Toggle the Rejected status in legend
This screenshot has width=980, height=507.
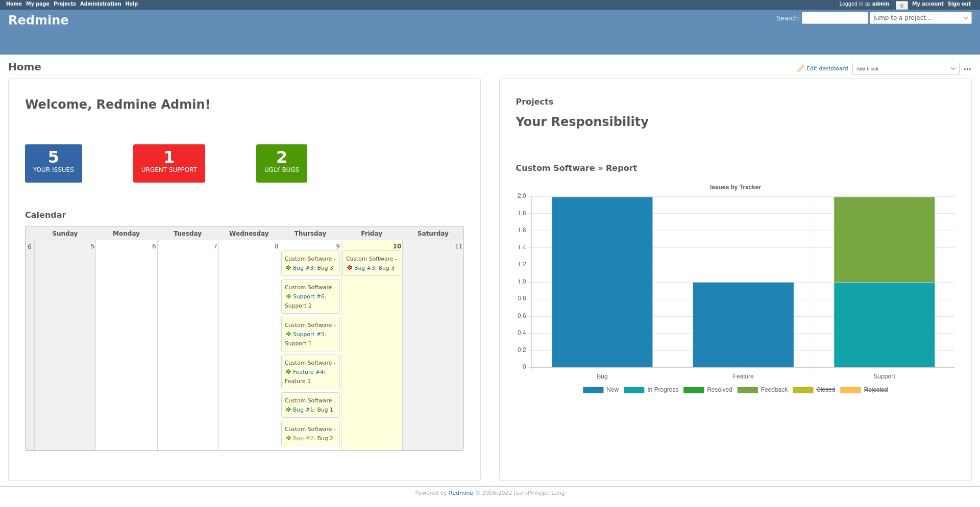(x=864, y=390)
